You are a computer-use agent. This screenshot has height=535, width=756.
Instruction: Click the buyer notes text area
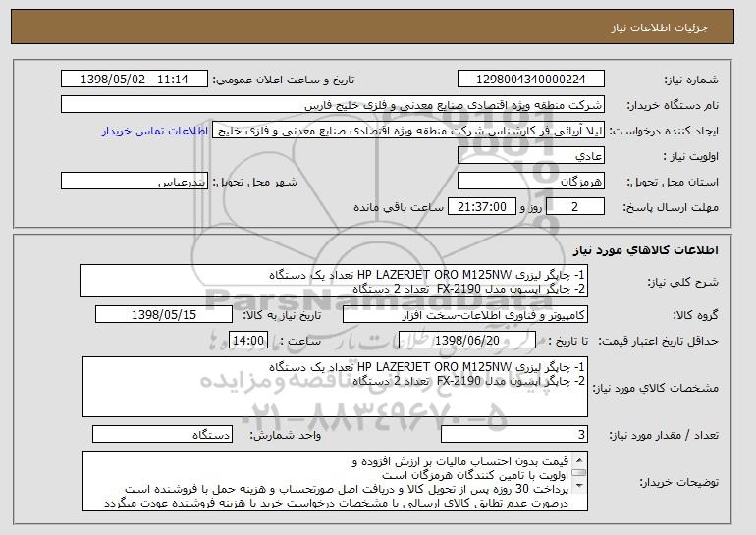pos(335,481)
